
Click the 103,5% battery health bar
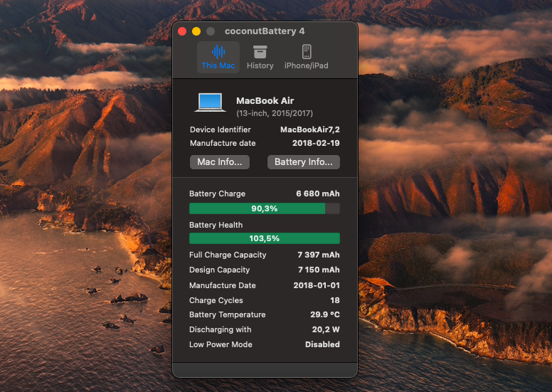point(265,238)
